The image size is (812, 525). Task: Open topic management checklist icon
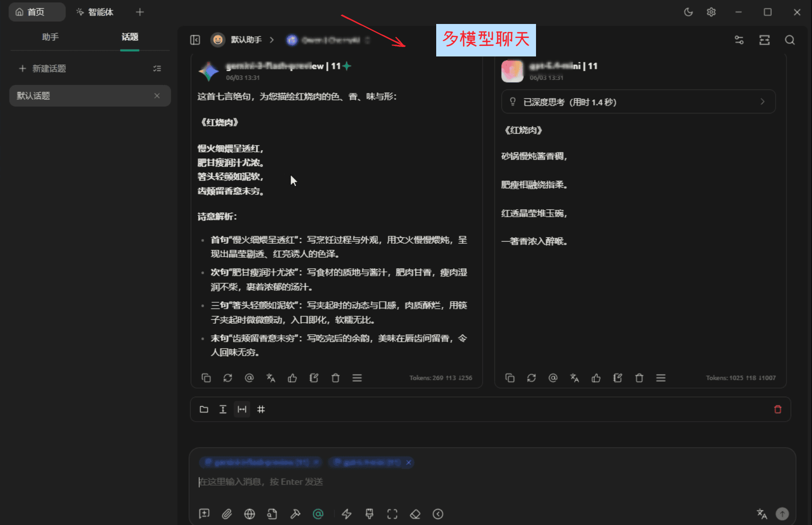157,68
